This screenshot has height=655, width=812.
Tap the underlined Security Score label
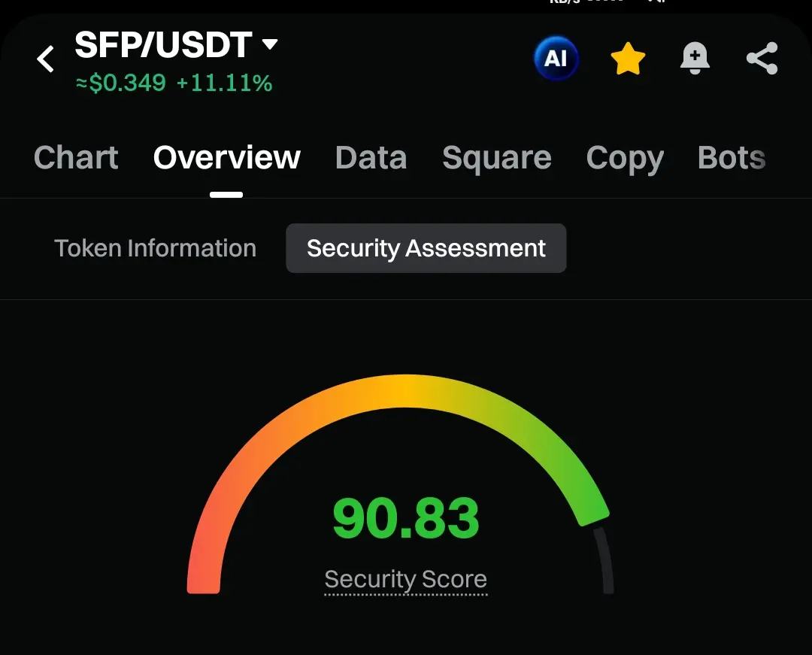405,580
